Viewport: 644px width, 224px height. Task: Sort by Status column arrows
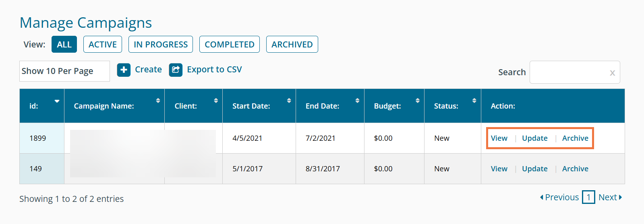(x=474, y=101)
